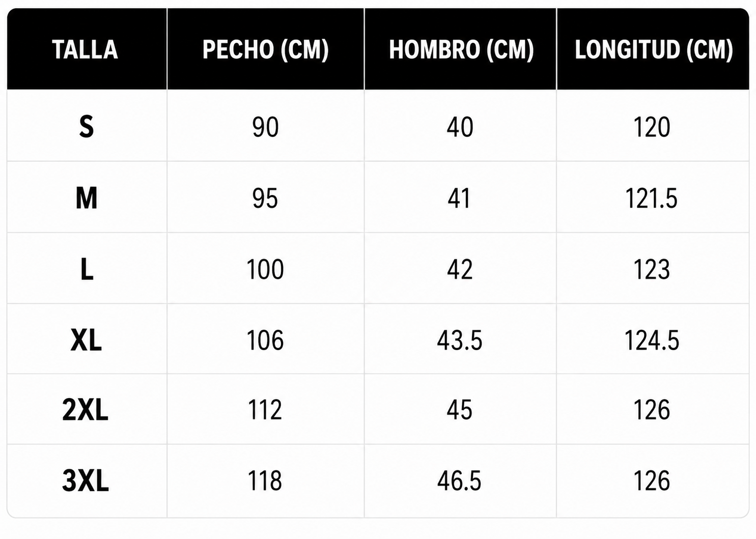Click shoulder value 41 for size M
Viewport: 756px width, 539px height.
[x=459, y=198]
